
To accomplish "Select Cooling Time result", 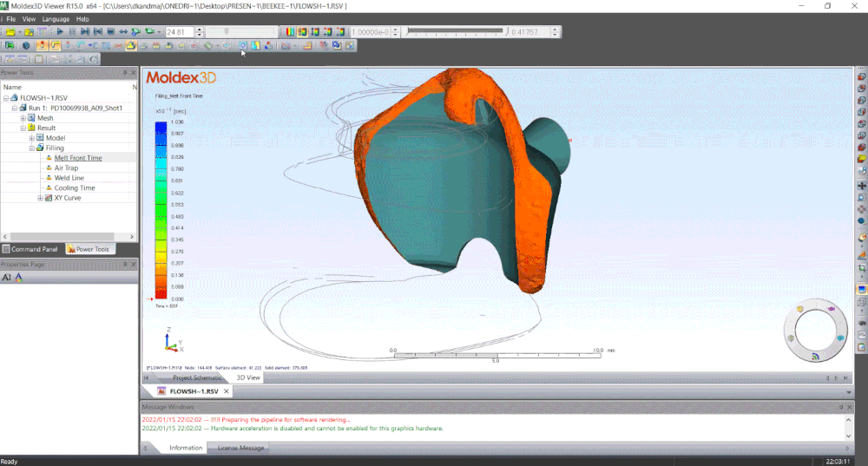I will point(75,187).
